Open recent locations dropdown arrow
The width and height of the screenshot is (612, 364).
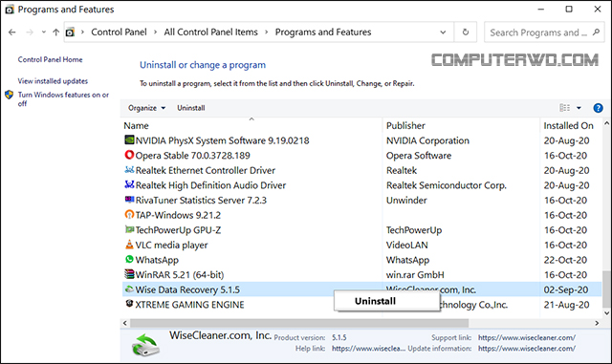[x=44, y=32]
